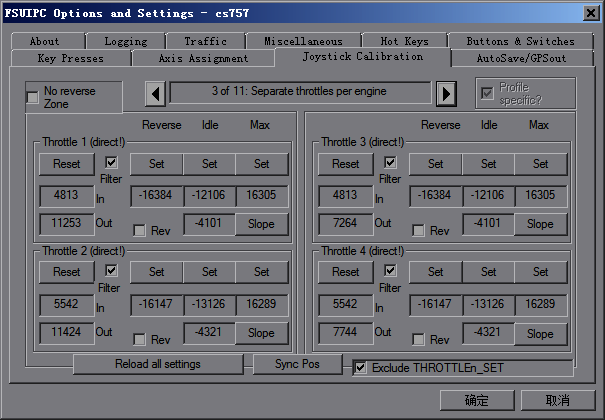Open the About tab
This screenshot has width=605, height=420.
pos(48,41)
